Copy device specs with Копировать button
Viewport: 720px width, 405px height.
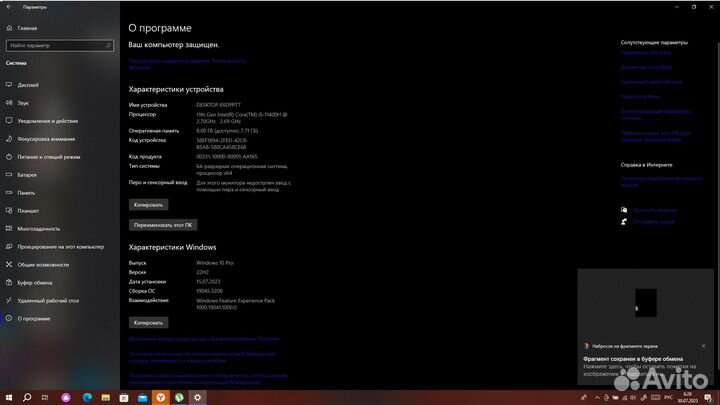click(148, 205)
